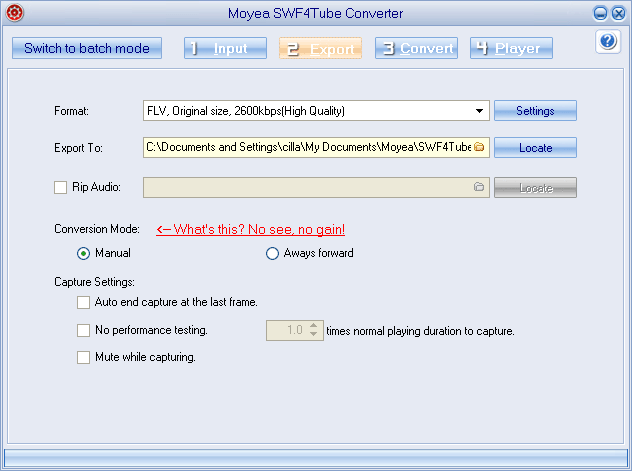This screenshot has width=632, height=471.
Task: Click the folder icon in Export To field
Action: [479, 147]
